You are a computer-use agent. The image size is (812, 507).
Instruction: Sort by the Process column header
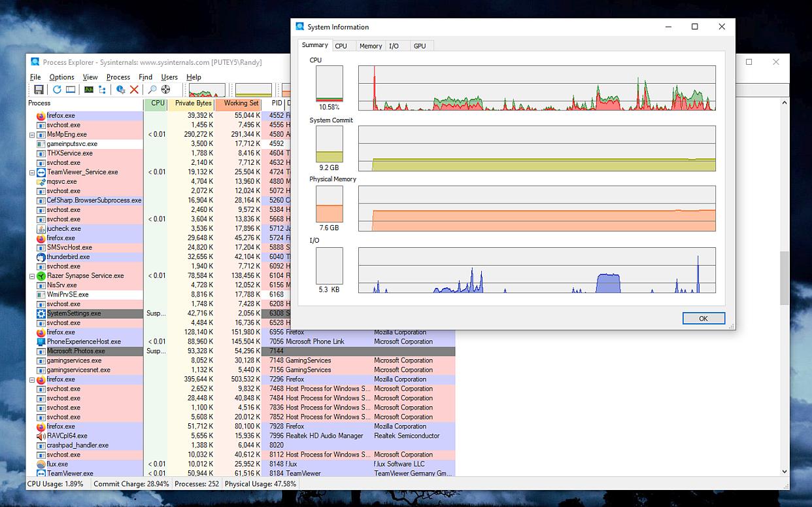pos(85,103)
